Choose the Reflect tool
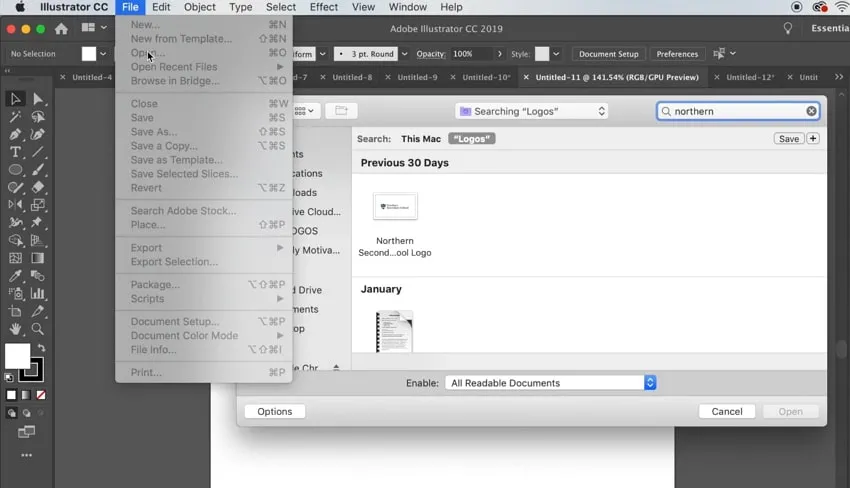Viewport: 850px width, 488px height. click(15, 205)
